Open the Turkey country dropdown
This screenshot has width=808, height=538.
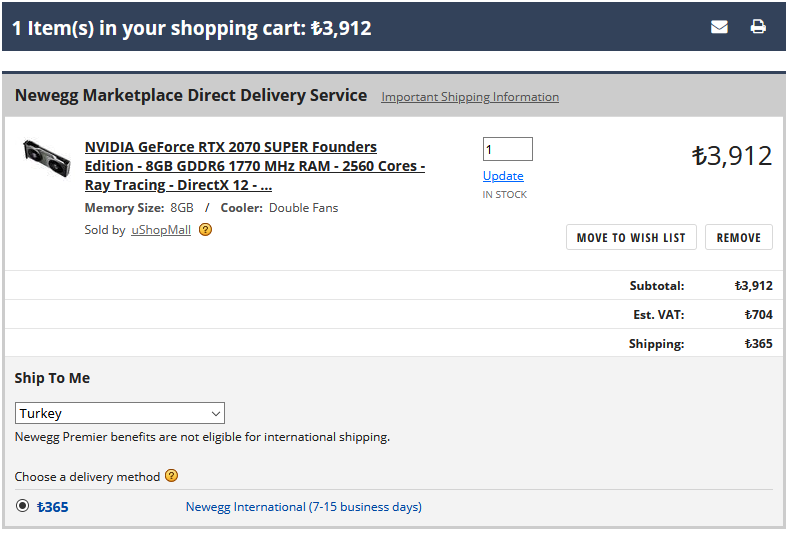pos(120,413)
